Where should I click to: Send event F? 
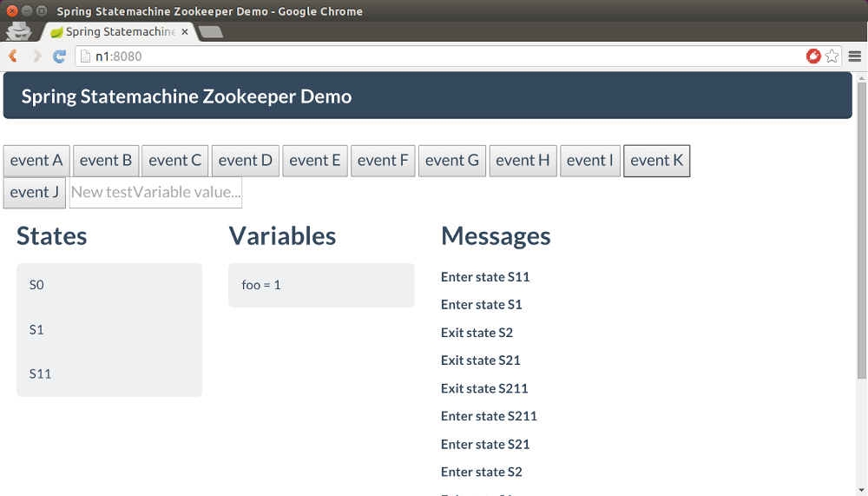(x=383, y=161)
